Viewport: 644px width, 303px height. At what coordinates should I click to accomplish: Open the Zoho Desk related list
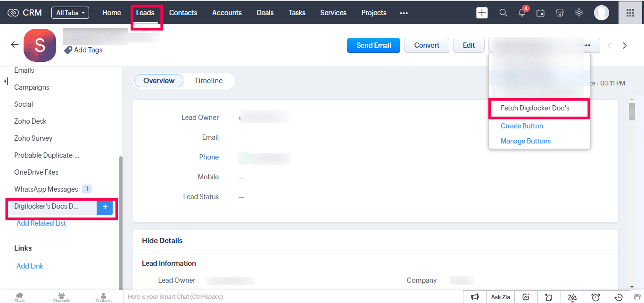(30, 121)
